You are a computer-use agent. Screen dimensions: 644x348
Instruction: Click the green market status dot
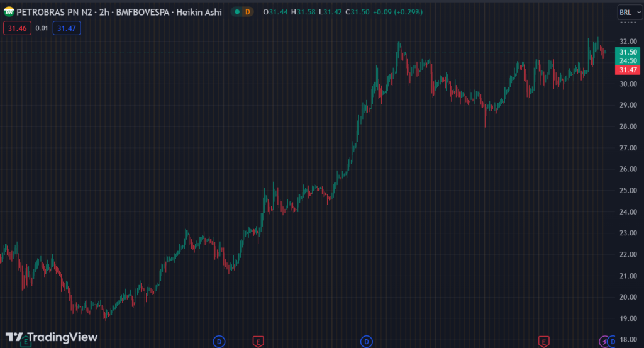coord(237,12)
